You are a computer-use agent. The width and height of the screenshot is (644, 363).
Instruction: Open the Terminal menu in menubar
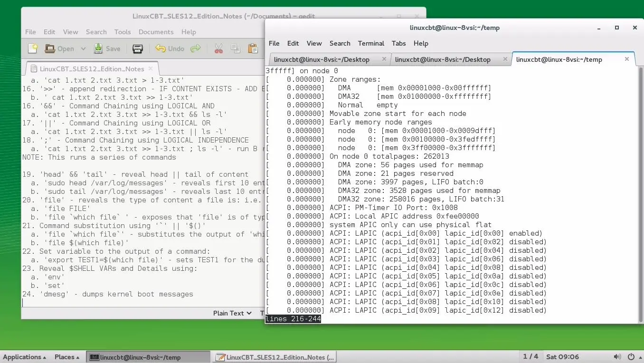[x=371, y=43]
